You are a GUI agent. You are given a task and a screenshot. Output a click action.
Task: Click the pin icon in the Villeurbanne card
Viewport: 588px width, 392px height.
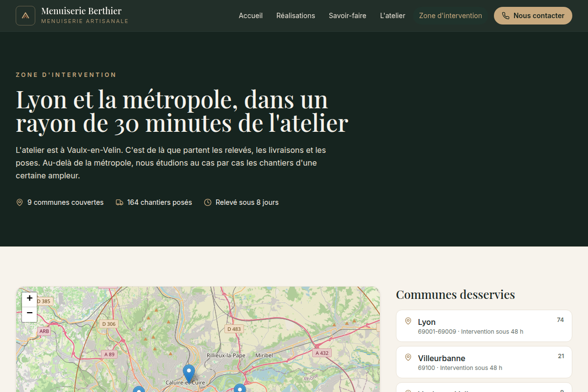pos(408,358)
